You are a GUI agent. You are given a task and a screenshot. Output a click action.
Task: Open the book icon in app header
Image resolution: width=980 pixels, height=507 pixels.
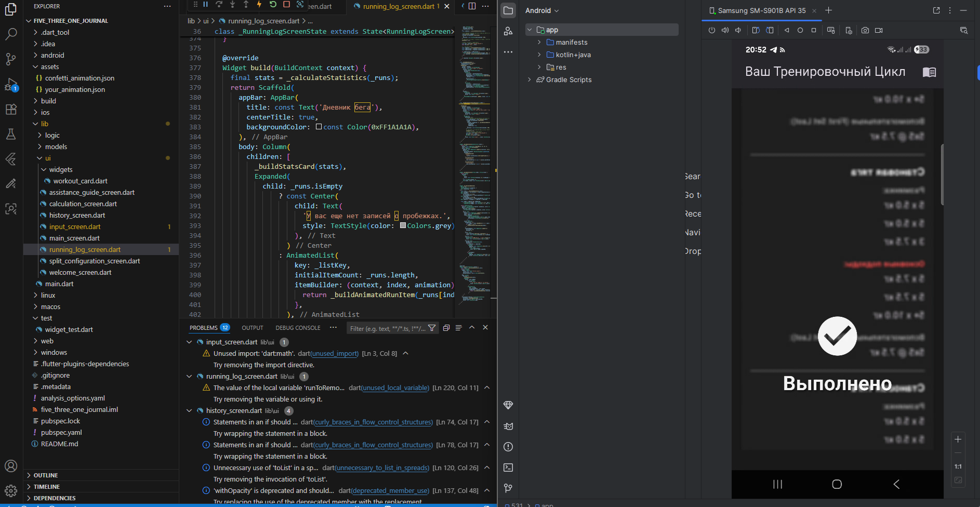pos(929,72)
